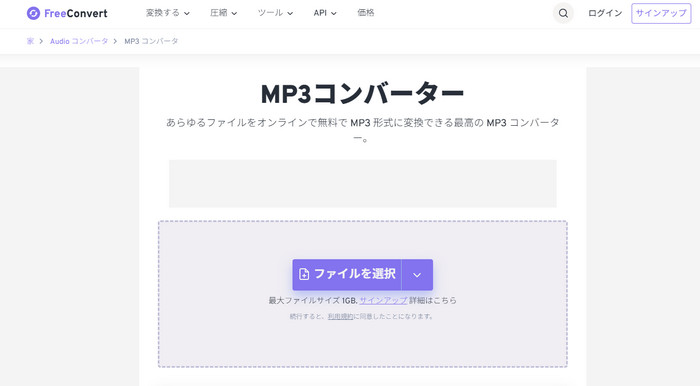Click the FreeConvert brand text
The image size is (700, 386).
(76, 13)
